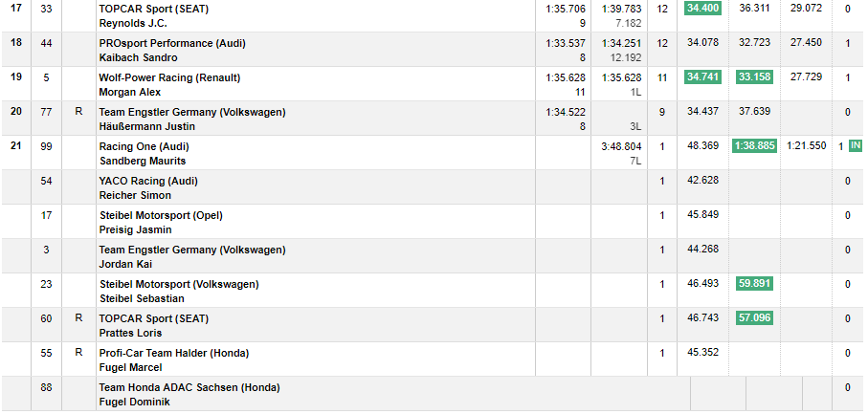Click driver Reicher Simon
Image resolution: width=868 pixels, height=414 pixels.
[x=135, y=195]
